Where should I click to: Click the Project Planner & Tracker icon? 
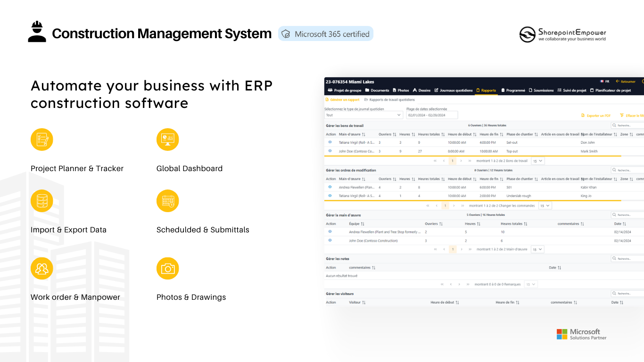click(x=42, y=140)
